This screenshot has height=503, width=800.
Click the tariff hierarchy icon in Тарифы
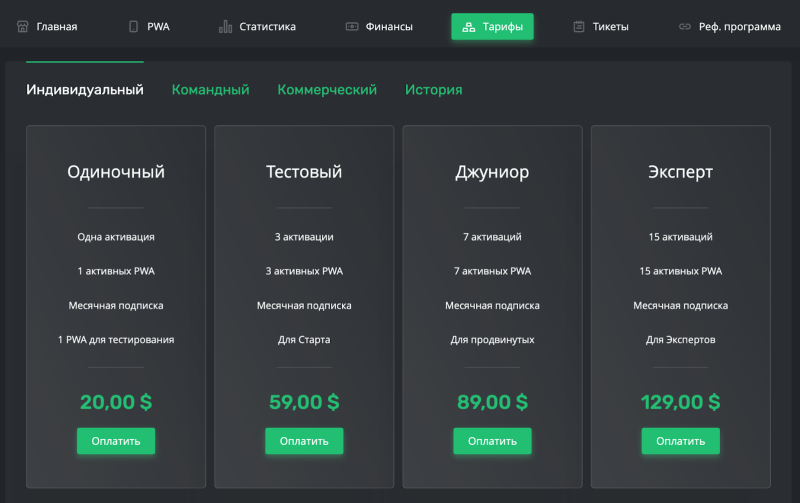tap(468, 27)
